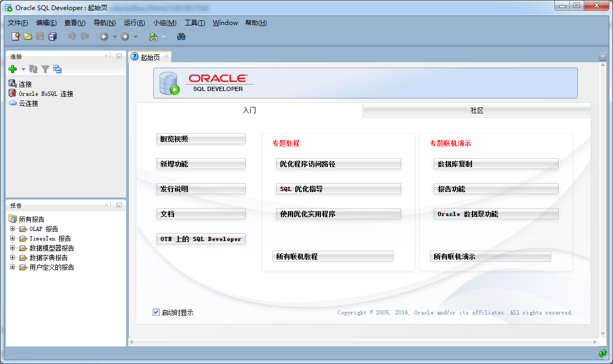Open the 报告功能 demo
Viewport: 613px width, 364px height.
tap(496, 189)
